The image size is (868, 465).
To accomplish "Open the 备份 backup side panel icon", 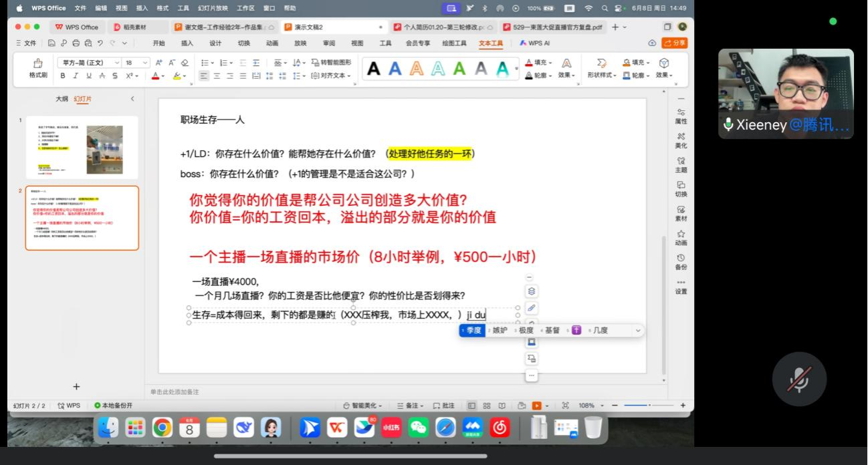I will 681,261.
